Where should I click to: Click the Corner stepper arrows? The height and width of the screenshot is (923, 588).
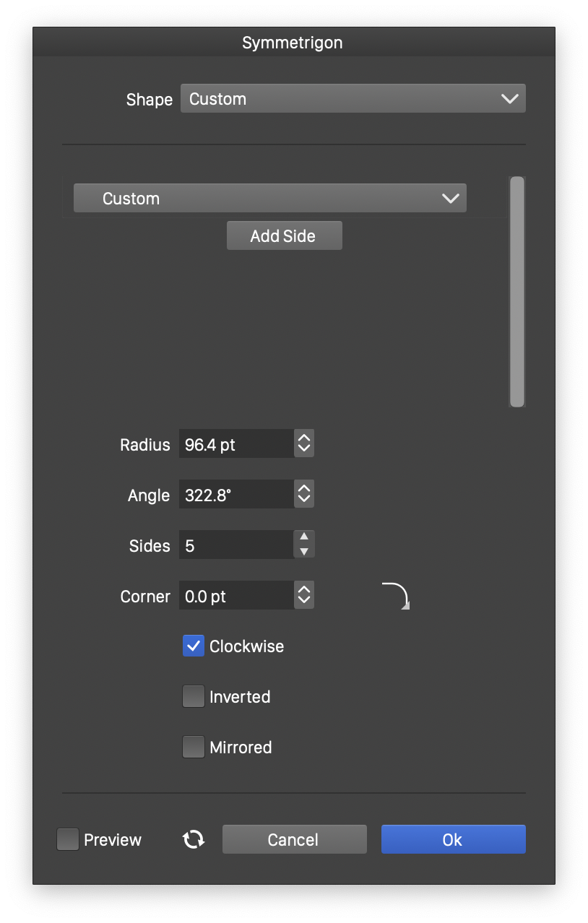point(304,595)
